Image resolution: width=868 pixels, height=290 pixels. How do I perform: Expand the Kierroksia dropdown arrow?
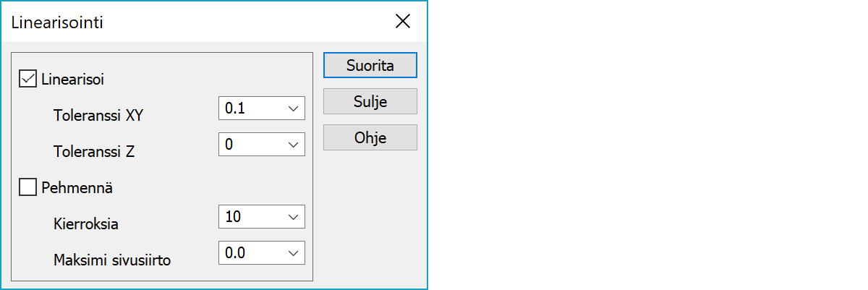coord(293,217)
